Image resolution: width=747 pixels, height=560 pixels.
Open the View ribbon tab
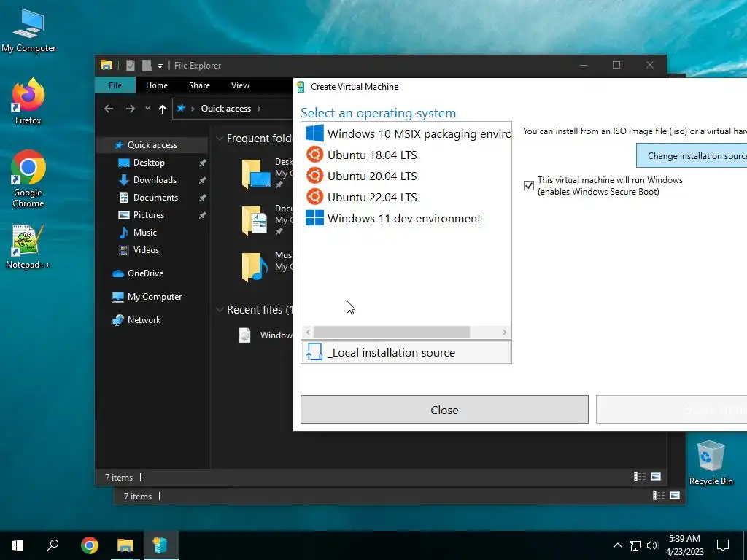tap(240, 85)
